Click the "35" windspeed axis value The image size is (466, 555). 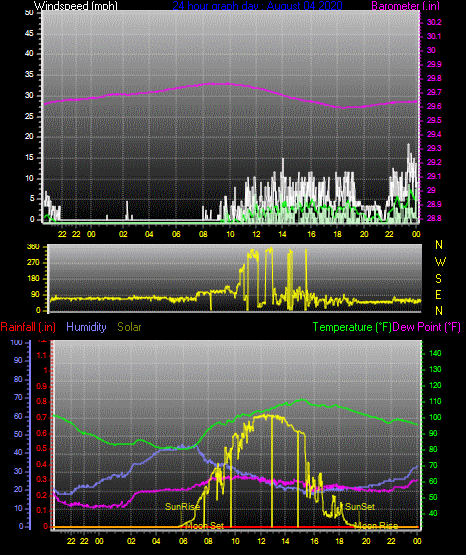pyautogui.click(x=29, y=75)
